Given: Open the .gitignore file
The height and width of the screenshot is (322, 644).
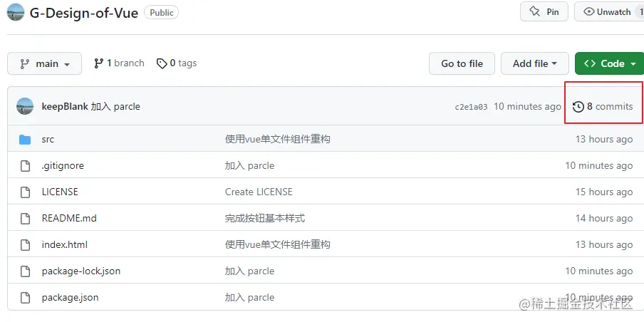Looking at the screenshot, I should 63,165.
